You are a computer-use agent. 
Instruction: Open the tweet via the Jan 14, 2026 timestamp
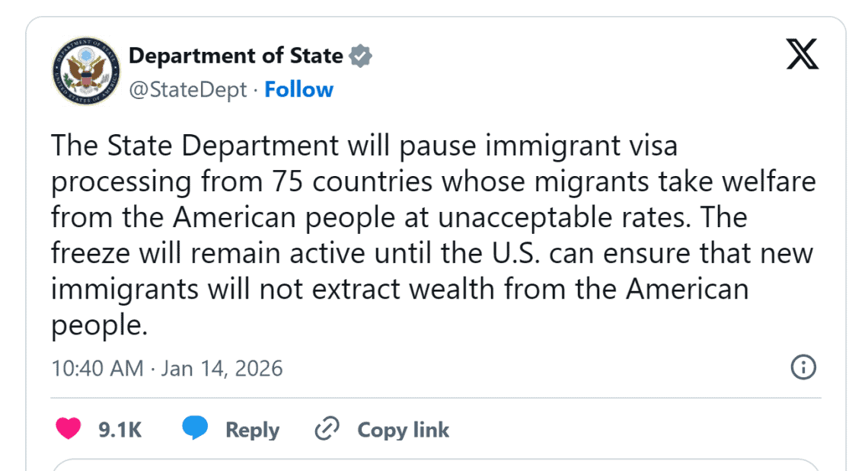tap(221, 368)
